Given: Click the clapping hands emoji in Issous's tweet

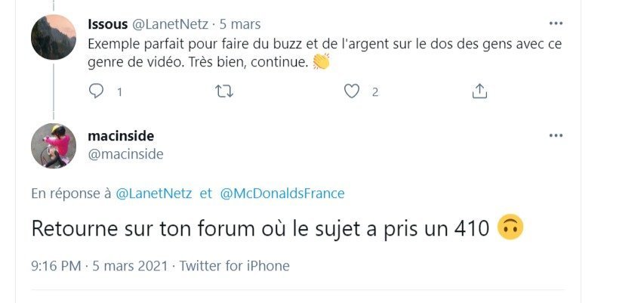Looking at the screenshot, I should 321,63.
